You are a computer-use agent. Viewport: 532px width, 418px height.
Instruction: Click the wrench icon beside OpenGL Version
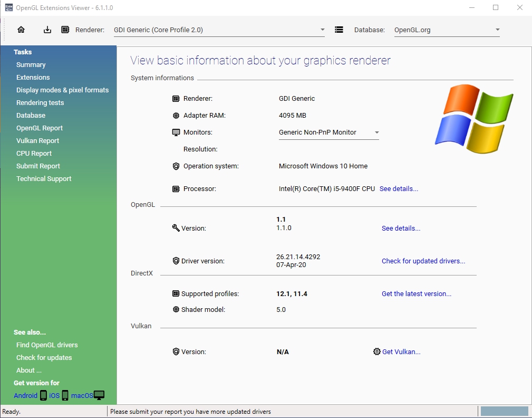pyautogui.click(x=176, y=228)
